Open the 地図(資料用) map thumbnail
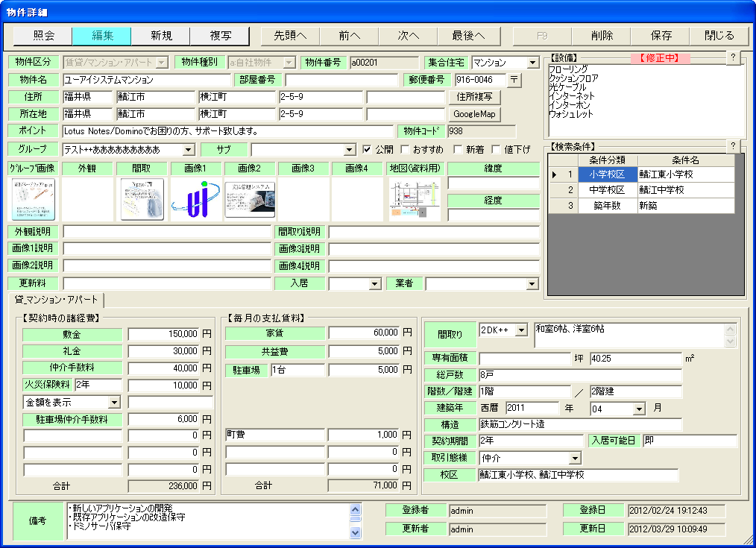 pos(415,199)
